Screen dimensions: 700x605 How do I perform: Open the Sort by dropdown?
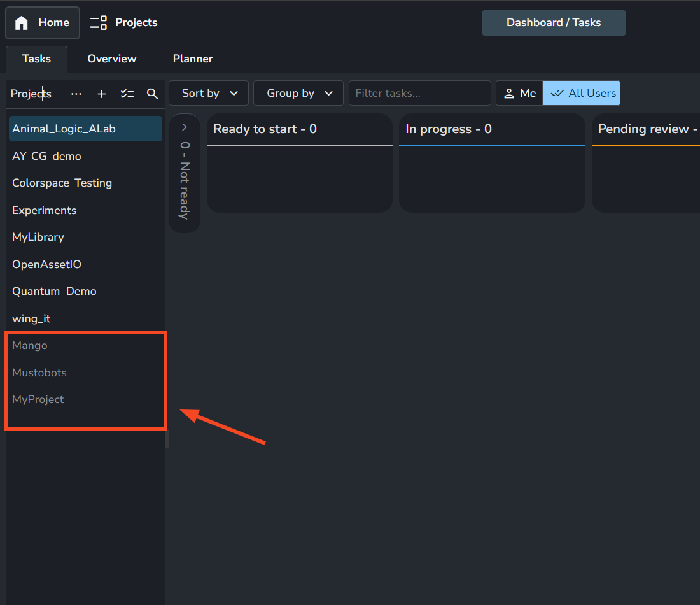tap(209, 93)
